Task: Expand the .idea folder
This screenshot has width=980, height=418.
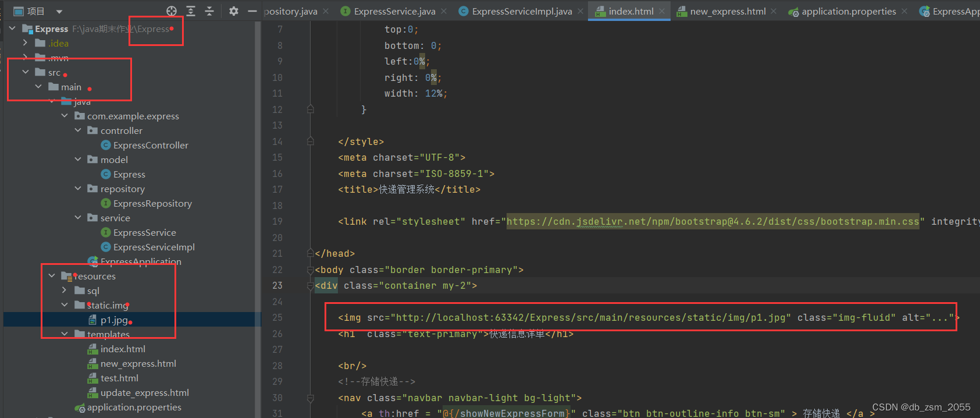Action: coord(25,42)
